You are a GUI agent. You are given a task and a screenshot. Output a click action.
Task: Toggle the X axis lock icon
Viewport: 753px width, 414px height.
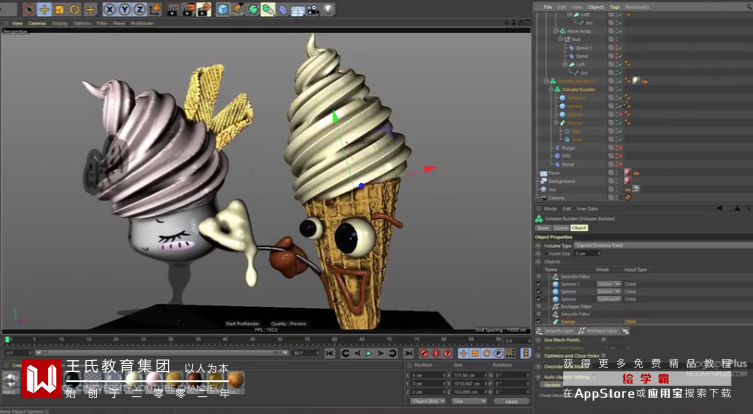(x=111, y=9)
